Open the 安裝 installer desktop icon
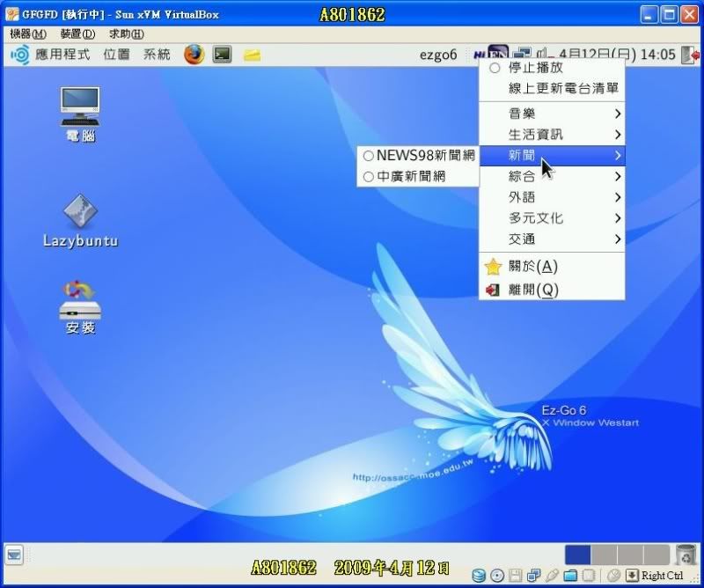This screenshot has height=588, width=704. pyautogui.click(x=80, y=308)
